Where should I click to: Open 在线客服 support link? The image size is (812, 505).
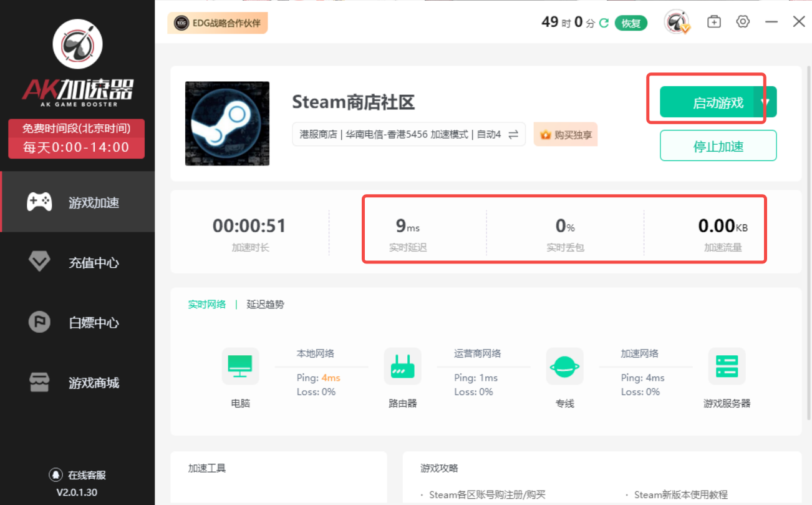77,475
